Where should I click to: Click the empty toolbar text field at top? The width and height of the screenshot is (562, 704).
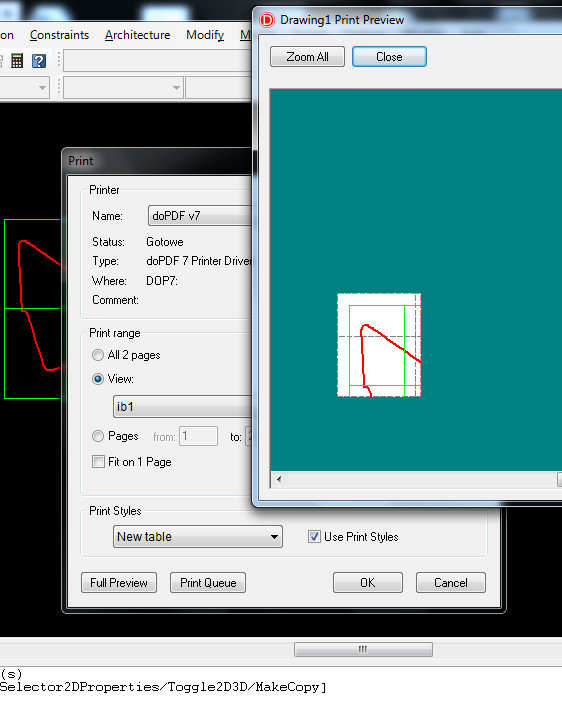point(157,61)
